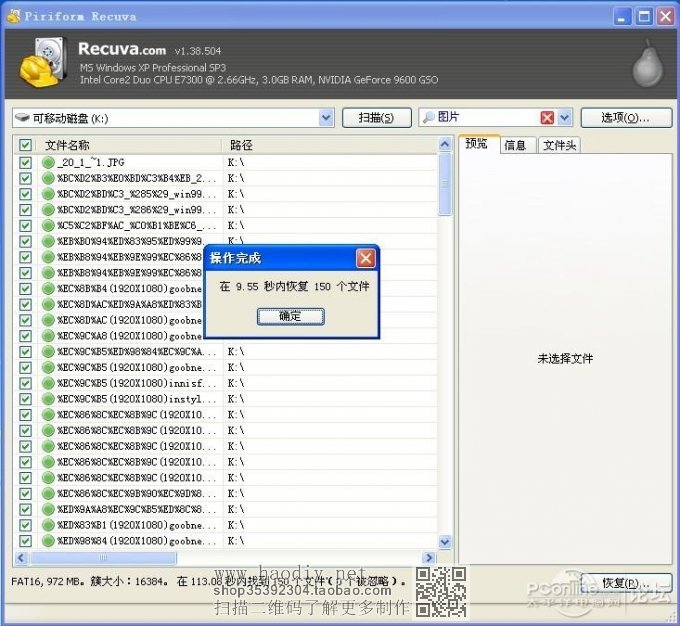Click the 选项(O)... button
680x626 pixels.
pos(625,118)
